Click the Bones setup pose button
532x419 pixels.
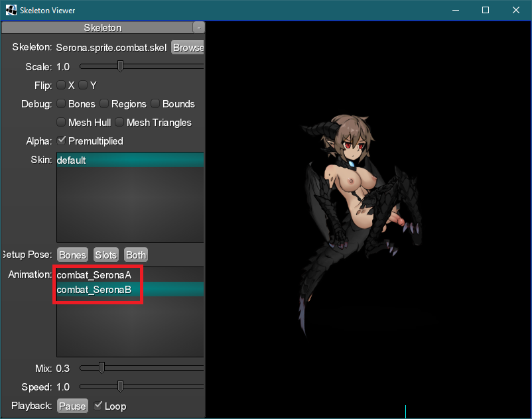click(x=72, y=255)
